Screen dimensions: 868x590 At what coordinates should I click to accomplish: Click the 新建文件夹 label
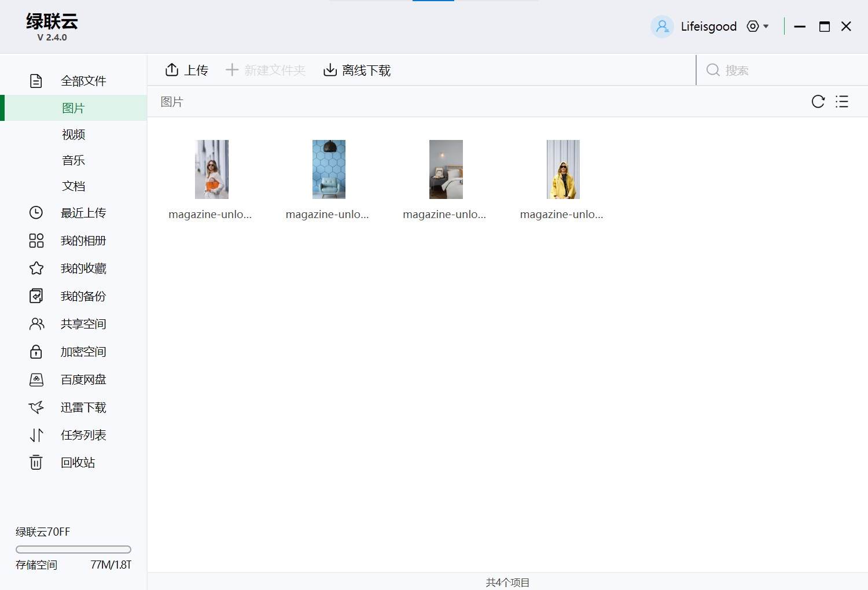coord(275,71)
